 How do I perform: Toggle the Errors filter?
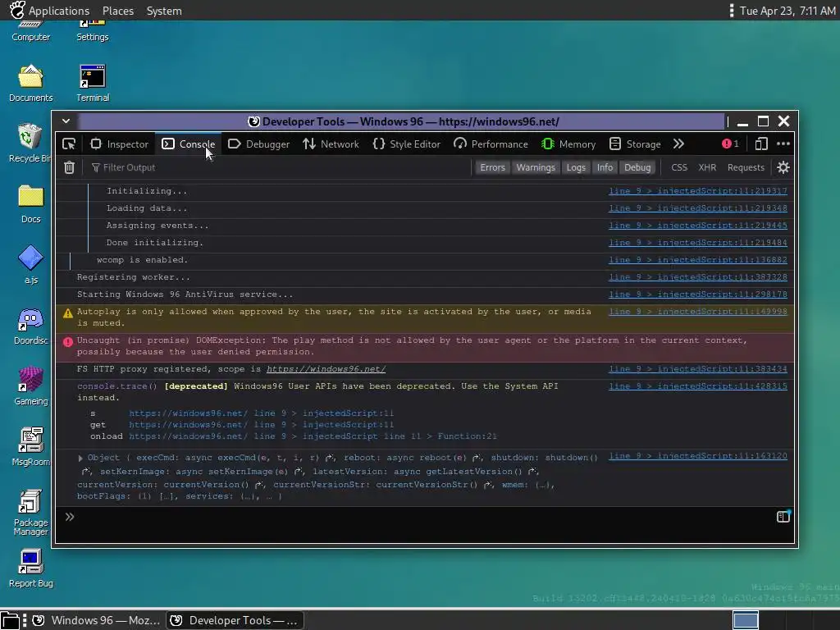pos(492,167)
